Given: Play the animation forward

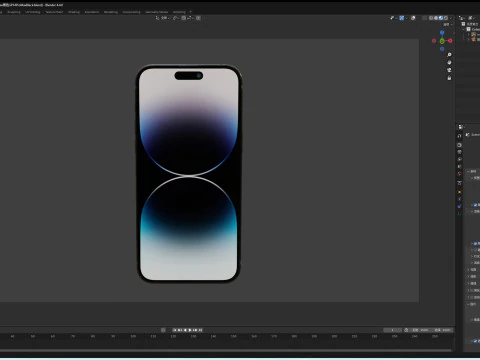Looking at the screenshot, I should pos(190,330).
